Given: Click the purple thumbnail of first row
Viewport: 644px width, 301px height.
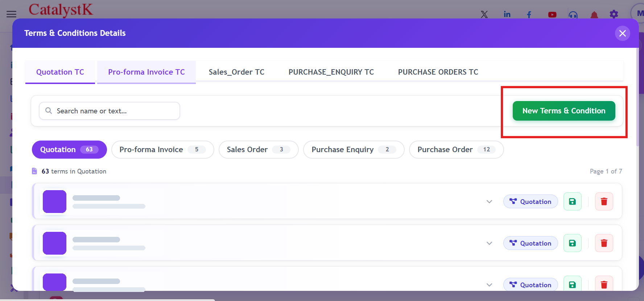Looking at the screenshot, I should tap(54, 201).
